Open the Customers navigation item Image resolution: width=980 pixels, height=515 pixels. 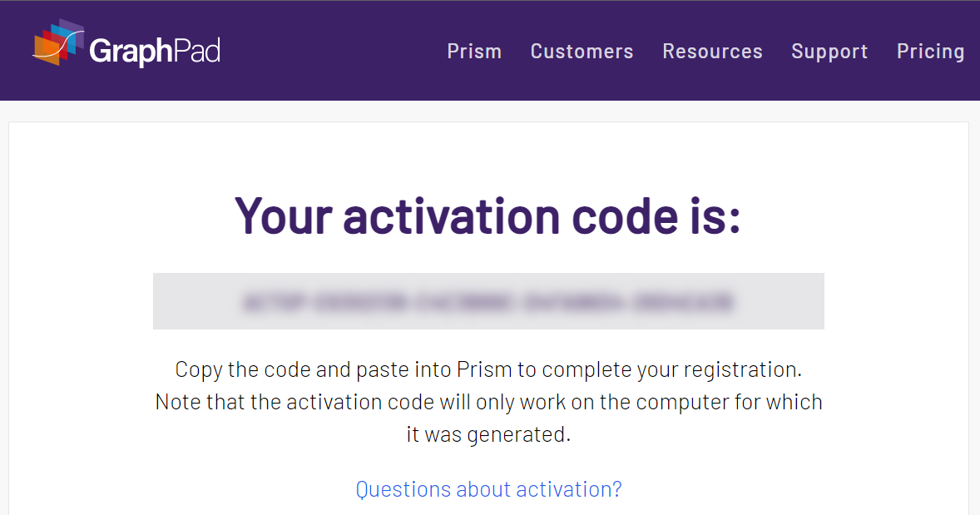[582, 52]
